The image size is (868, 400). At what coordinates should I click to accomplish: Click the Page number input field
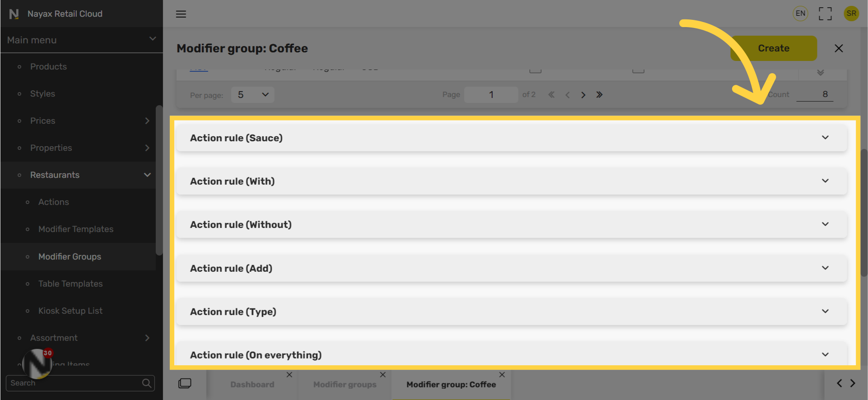pyautogui.click(x=491, y=95)
